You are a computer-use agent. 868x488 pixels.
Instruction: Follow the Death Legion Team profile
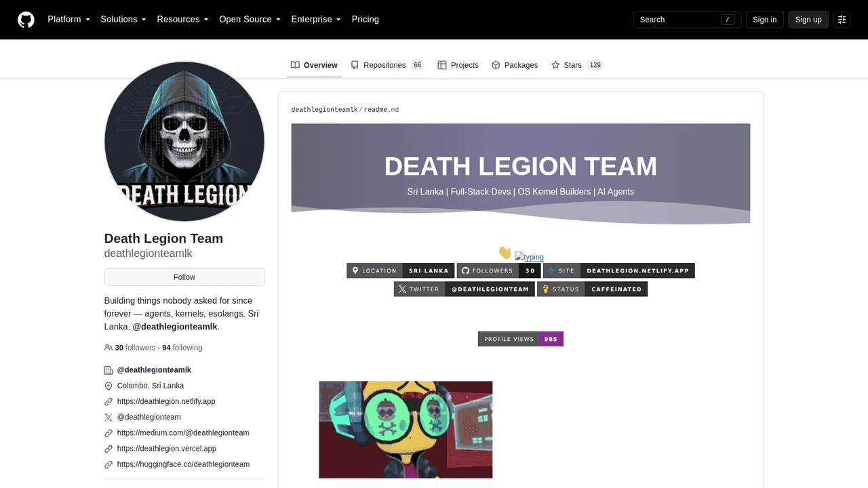(184, 277)
